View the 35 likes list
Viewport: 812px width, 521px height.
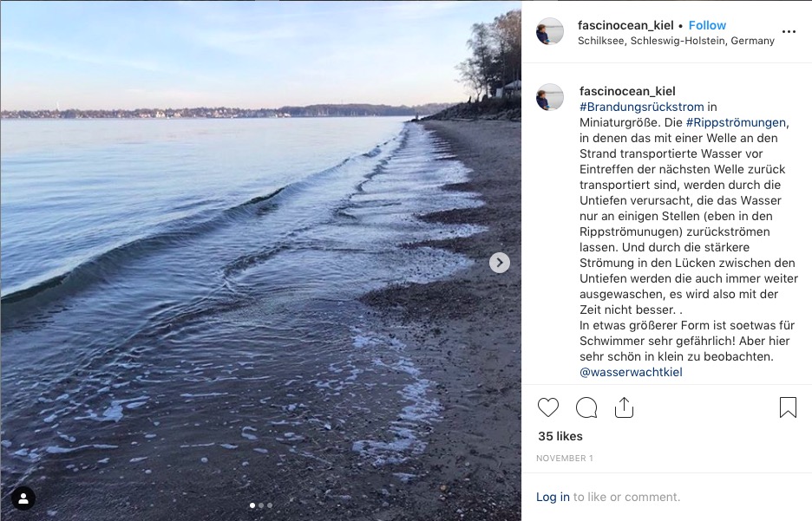pyautogui.click(x=560, y=436)
